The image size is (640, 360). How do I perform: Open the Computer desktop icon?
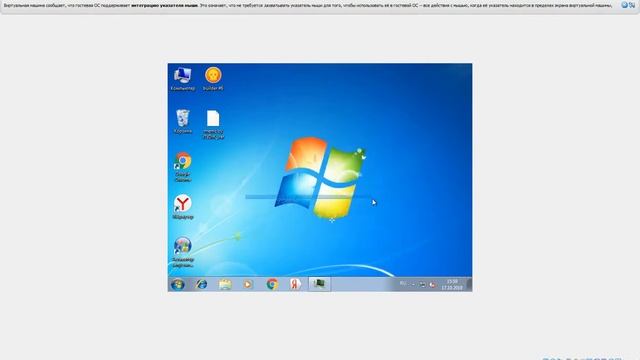[182, 78]
